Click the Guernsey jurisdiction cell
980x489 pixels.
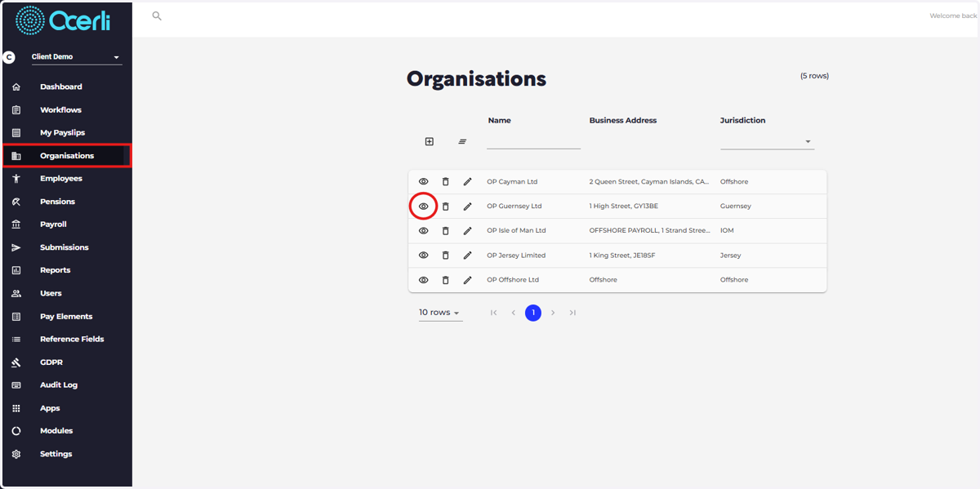coord(736,207)
